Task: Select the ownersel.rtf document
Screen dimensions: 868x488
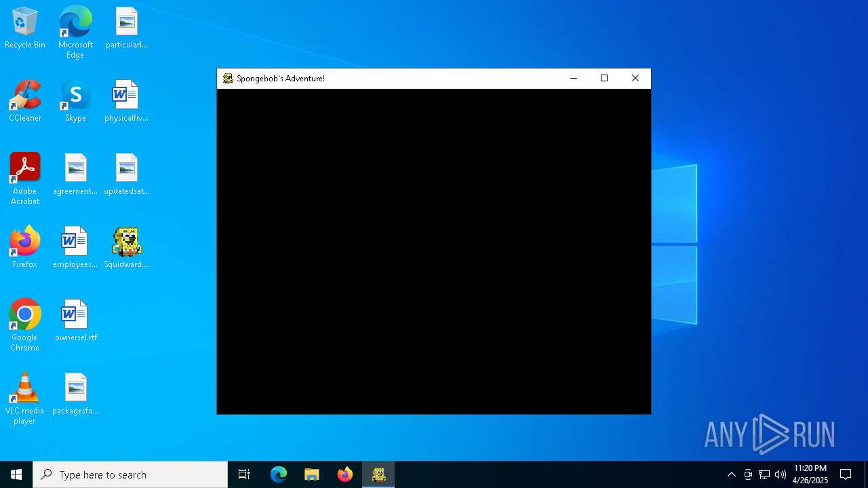Action: tap(75, 321)
